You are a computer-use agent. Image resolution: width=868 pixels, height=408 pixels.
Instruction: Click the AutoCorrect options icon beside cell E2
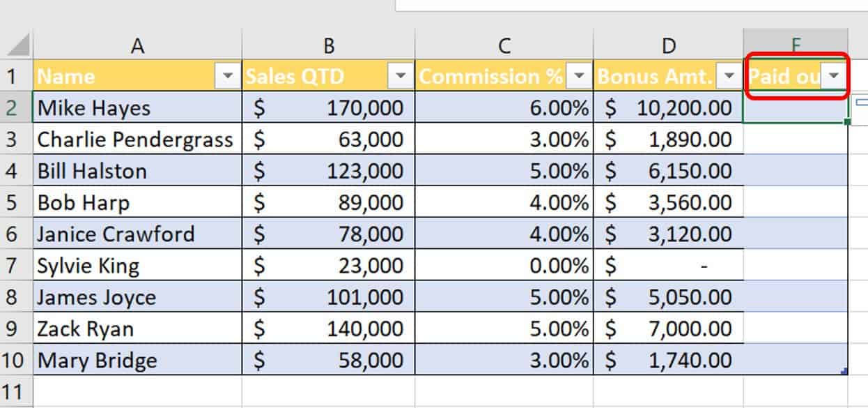pos(860,103)
